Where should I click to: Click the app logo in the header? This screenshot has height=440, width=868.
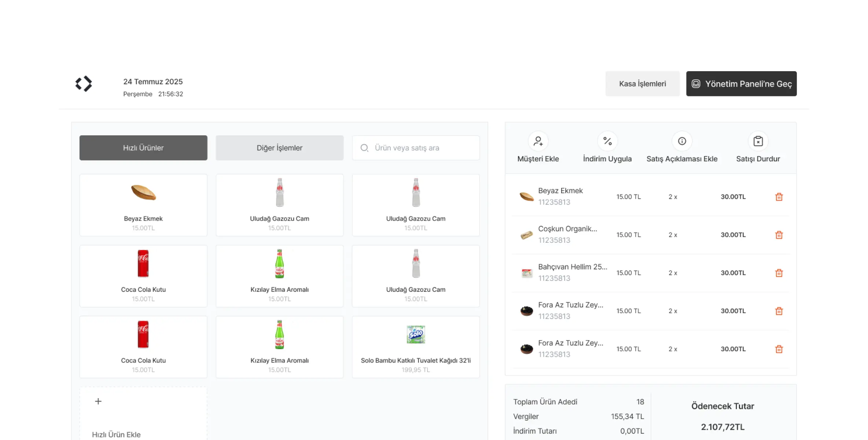point(84,84)
